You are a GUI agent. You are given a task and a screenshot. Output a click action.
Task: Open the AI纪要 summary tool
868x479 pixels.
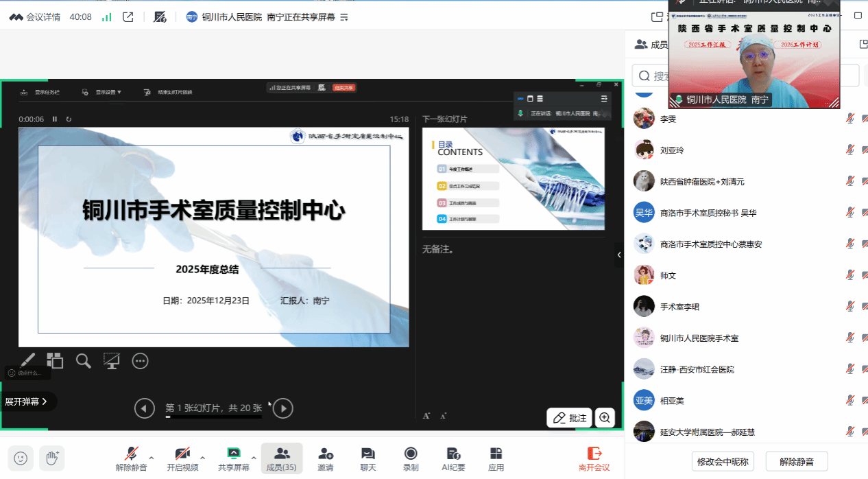[453, 458]
